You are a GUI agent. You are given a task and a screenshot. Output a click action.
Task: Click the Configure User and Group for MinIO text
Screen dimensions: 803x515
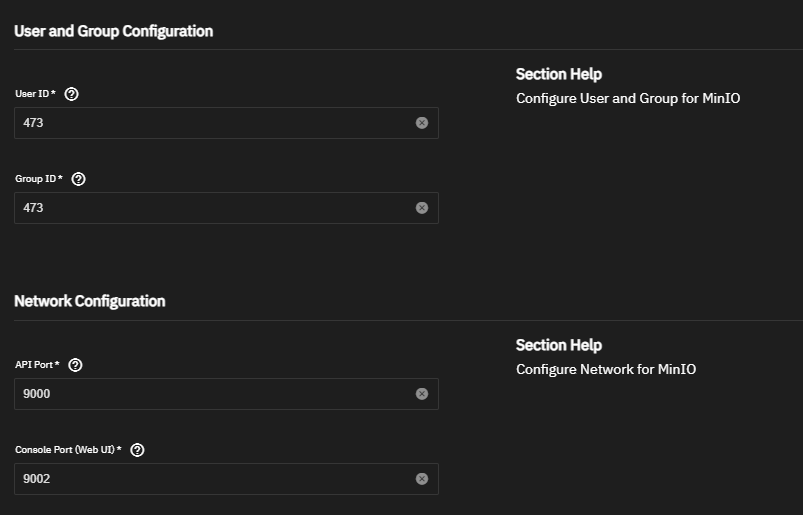coord(628,98)
